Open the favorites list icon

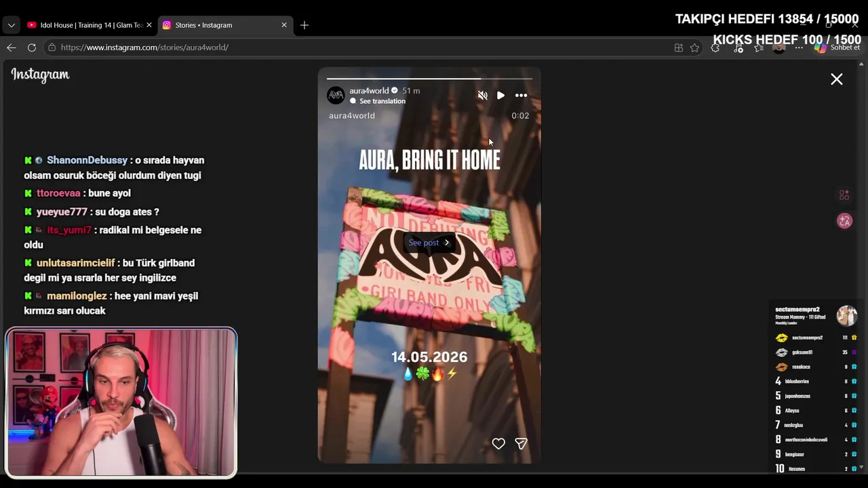[x=760, y=48]
